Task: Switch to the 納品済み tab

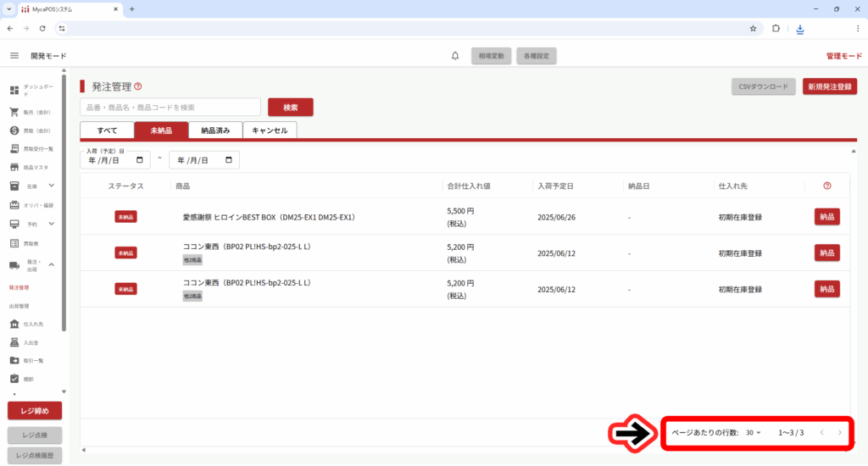Action: (x=215, y=130)
